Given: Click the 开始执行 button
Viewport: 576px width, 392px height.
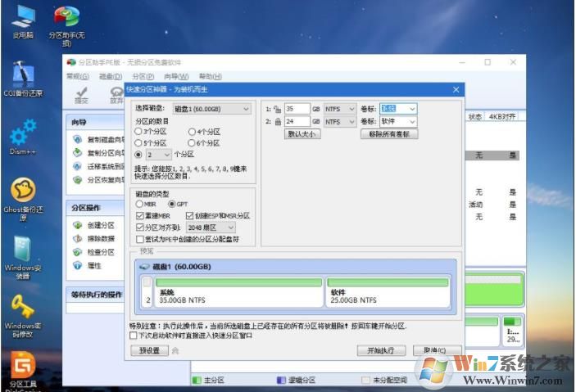Looking at the screenshot, I should (381, 350).
